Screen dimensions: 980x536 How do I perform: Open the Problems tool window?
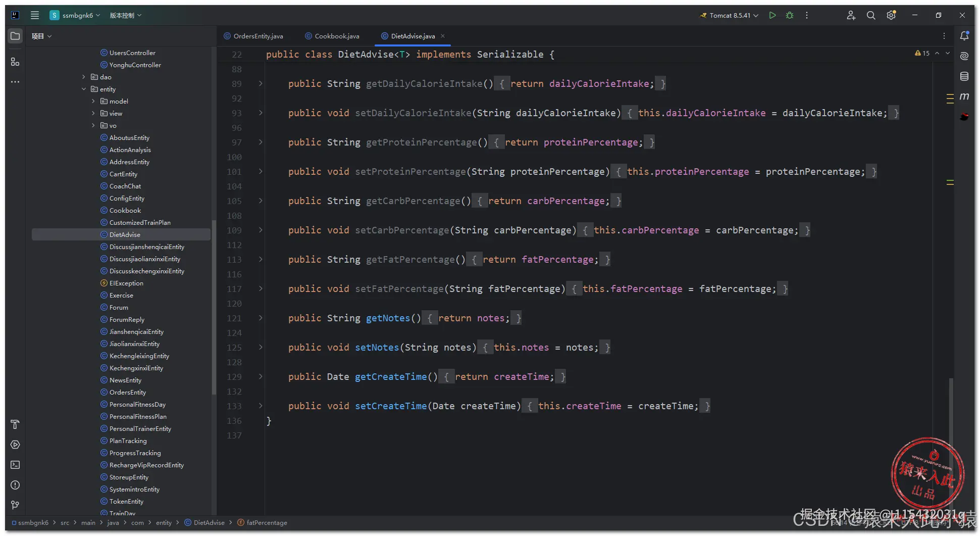[15, 485]
